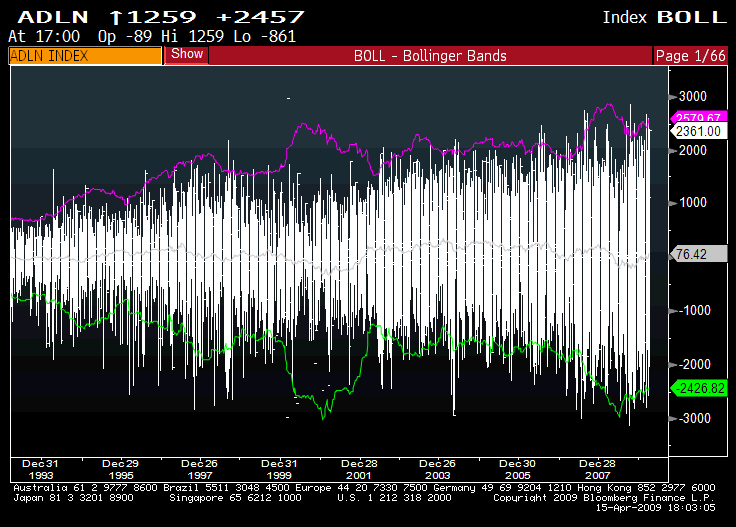Click the 2000 y-axis label

(693, 151)
